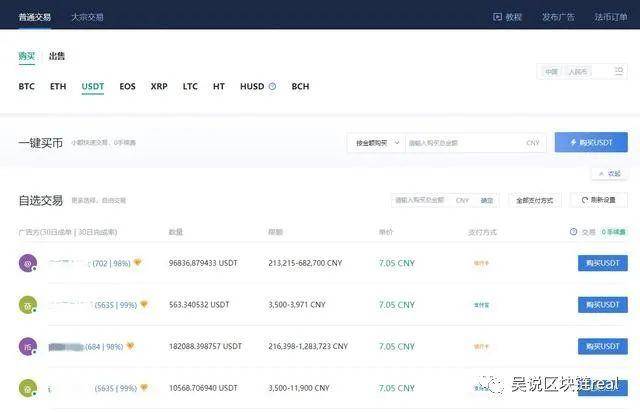Open the 中国 region selector
The height and width of the screenshot is (412, 640).
click(551, 72)
